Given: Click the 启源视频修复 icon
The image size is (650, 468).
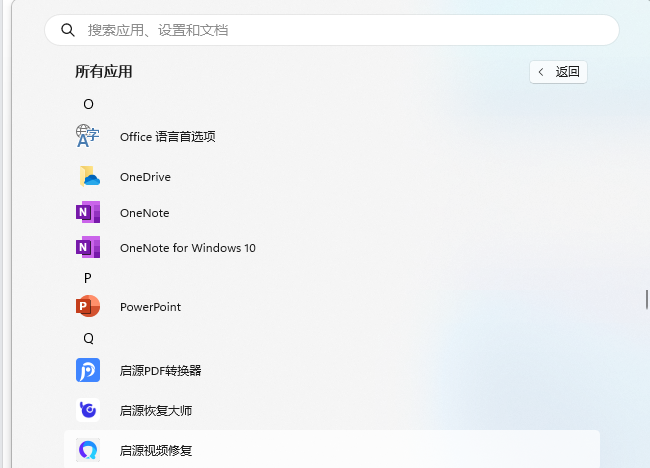Looking at the screenshot, I should point(88,450).
